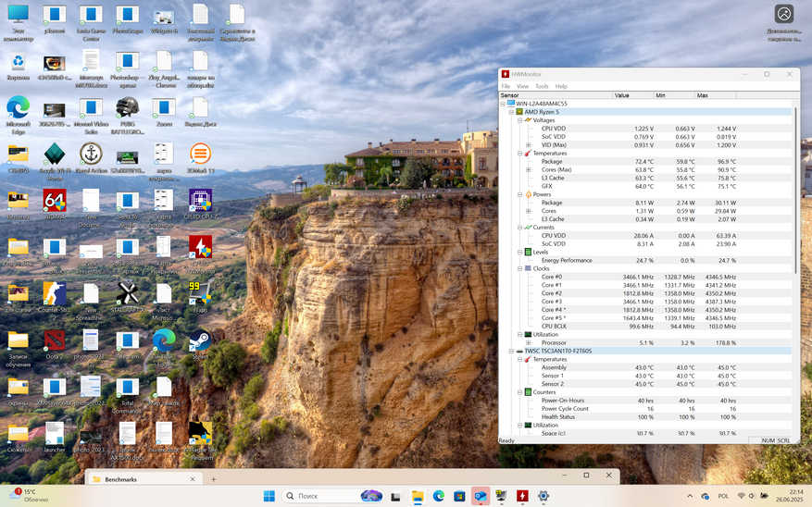Collapse the Clocks section in HWMonitor
Viewport: 812px width, 507px height.
coord(519,268)
